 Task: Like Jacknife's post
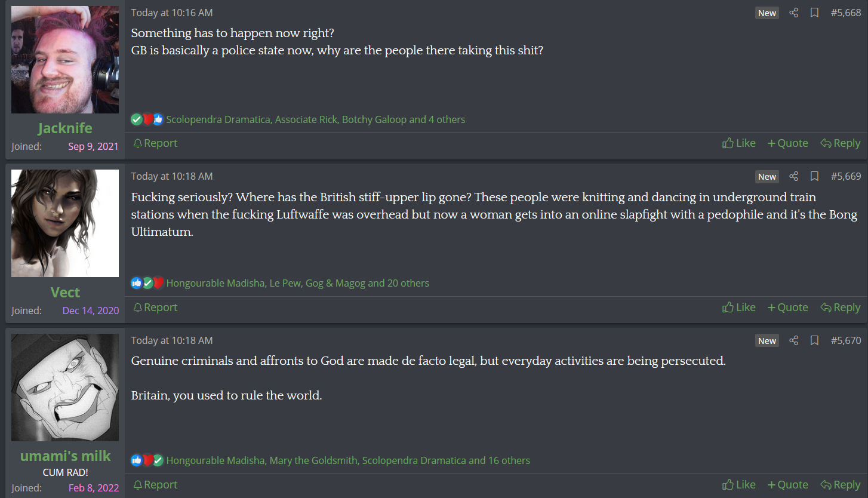click(x=739, y=143)
